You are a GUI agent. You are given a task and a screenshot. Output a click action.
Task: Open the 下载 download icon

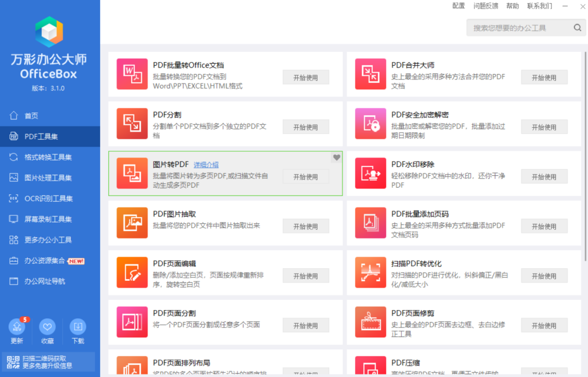tap(78, 327)
